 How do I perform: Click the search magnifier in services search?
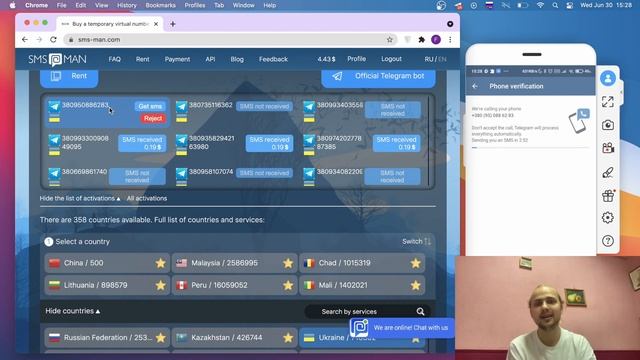420,312
